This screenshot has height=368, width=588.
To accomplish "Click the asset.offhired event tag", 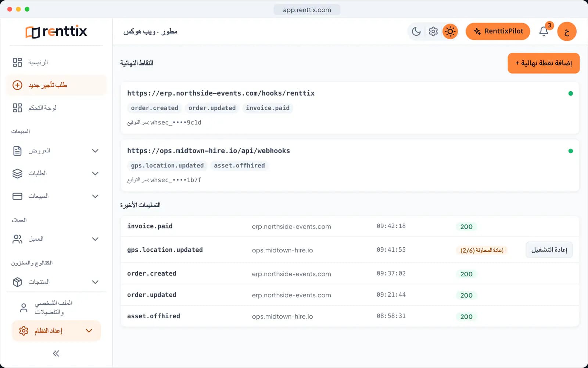I will 239,166.
